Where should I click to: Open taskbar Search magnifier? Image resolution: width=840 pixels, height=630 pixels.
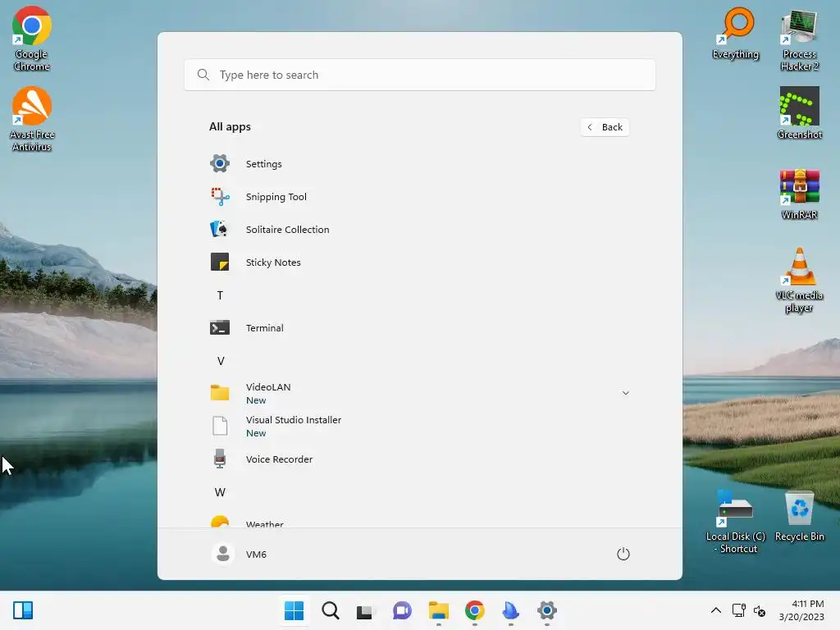pos(330,610)
